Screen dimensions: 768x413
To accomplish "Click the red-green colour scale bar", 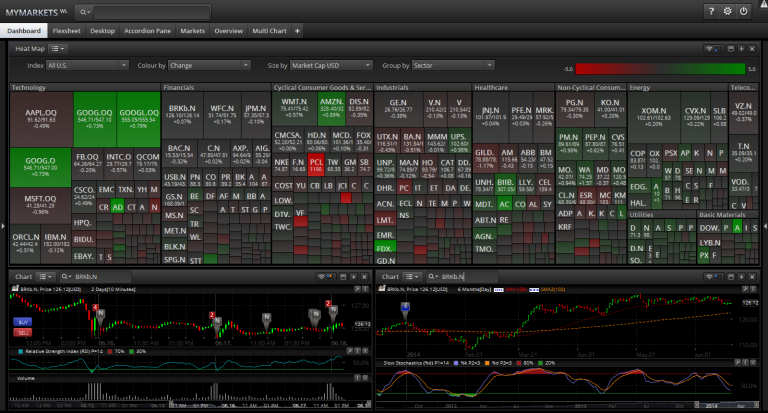I will [660, 69].
